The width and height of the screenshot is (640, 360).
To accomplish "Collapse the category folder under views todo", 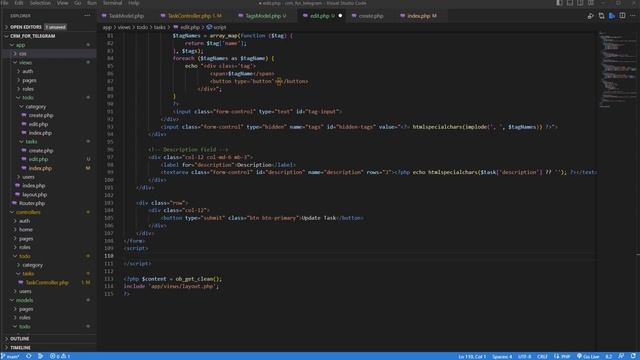I will pos(36,107).
